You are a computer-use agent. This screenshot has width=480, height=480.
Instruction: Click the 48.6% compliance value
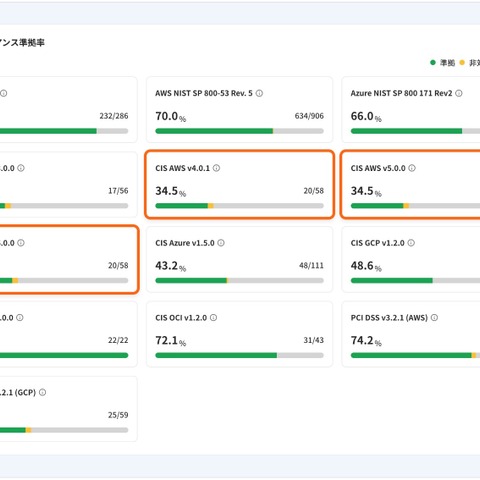coord(366,266)
